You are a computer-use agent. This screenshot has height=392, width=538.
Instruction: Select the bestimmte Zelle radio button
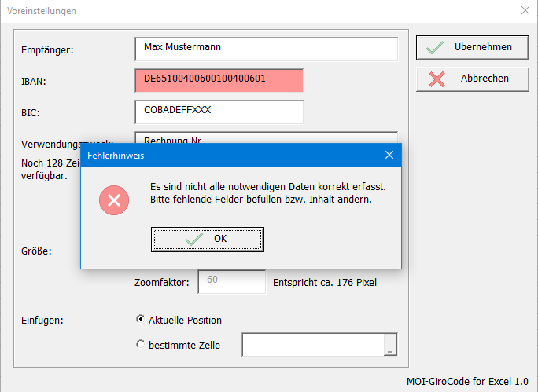(140, 344)
